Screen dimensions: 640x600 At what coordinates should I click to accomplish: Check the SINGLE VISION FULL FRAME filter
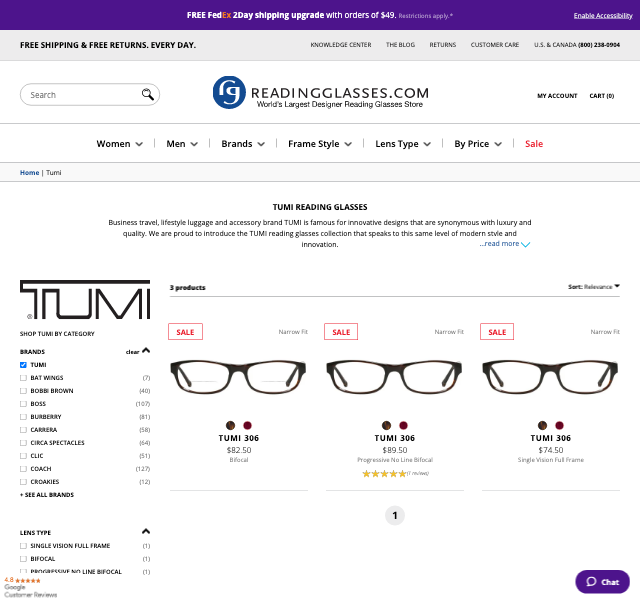(x=23, y=546)
